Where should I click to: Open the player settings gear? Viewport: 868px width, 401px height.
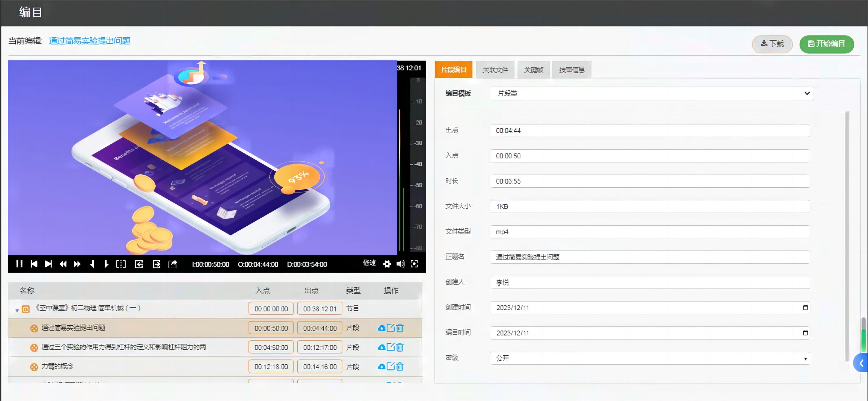[x=387, y=264]
